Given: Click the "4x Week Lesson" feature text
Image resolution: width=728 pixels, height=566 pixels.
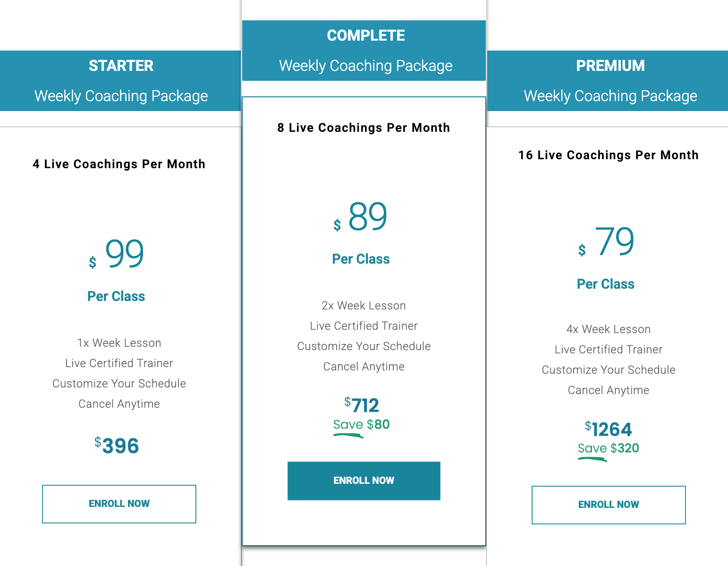Looking at the screenshot, I should click(608, 329).
